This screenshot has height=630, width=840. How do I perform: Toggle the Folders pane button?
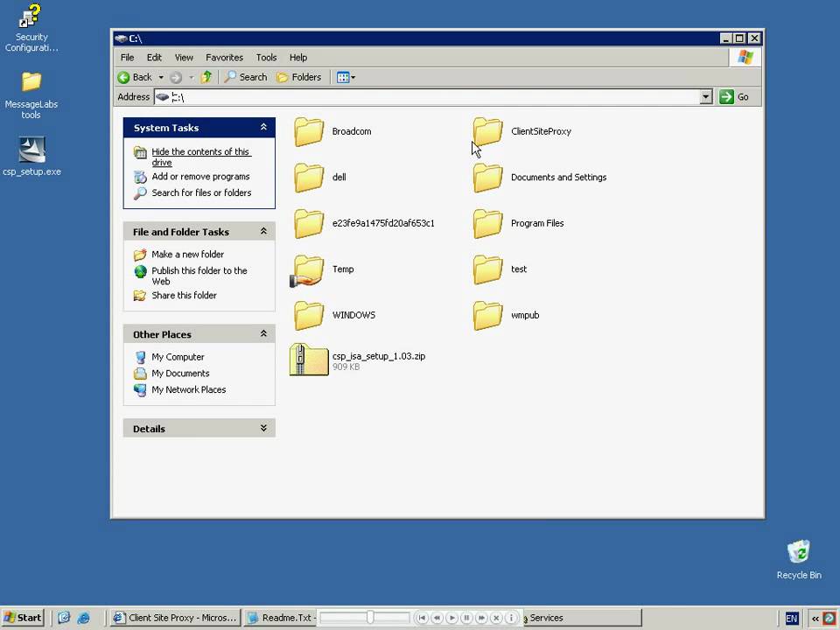(299, 77)
